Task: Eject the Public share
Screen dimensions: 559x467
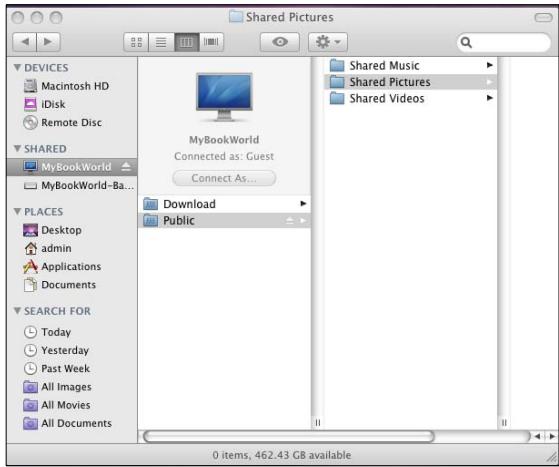Action: pos(290,220)
